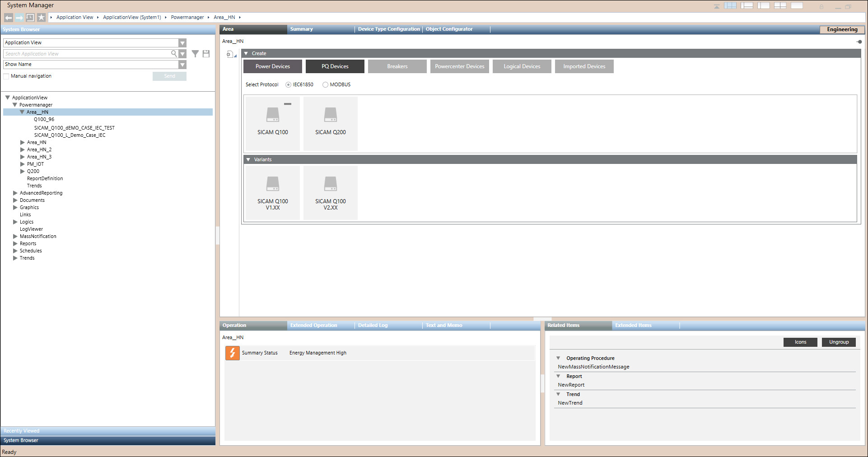
Task: Open the Show Name dropdown
Action: click(x=182, y=65)
